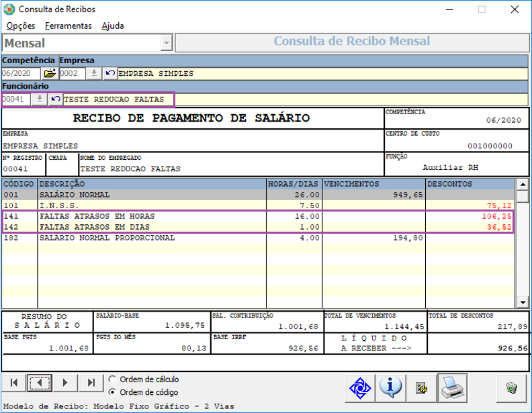532x413 pixels.
Task: Click the centro de custo value 001000000
Action: pos(490,146)
